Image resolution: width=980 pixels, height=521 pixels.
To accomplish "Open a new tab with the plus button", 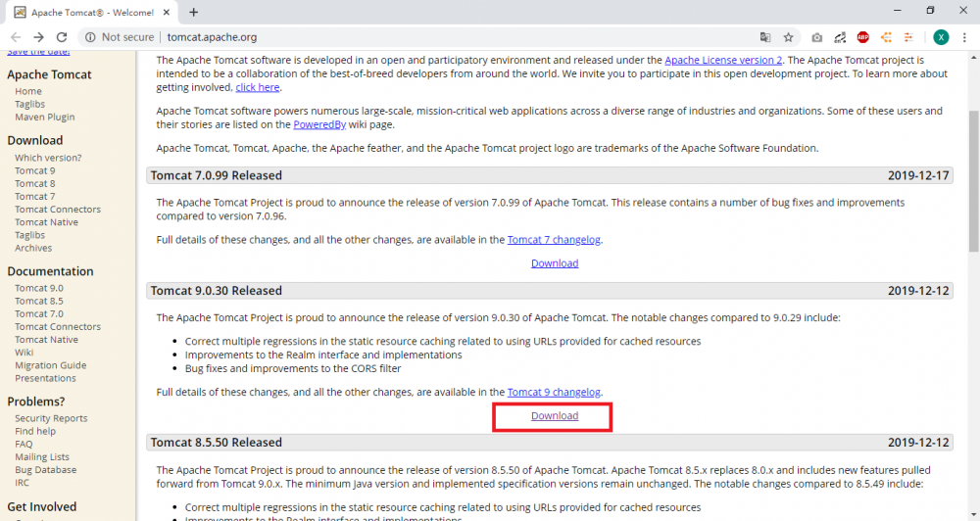I will (x=194, y=12).
